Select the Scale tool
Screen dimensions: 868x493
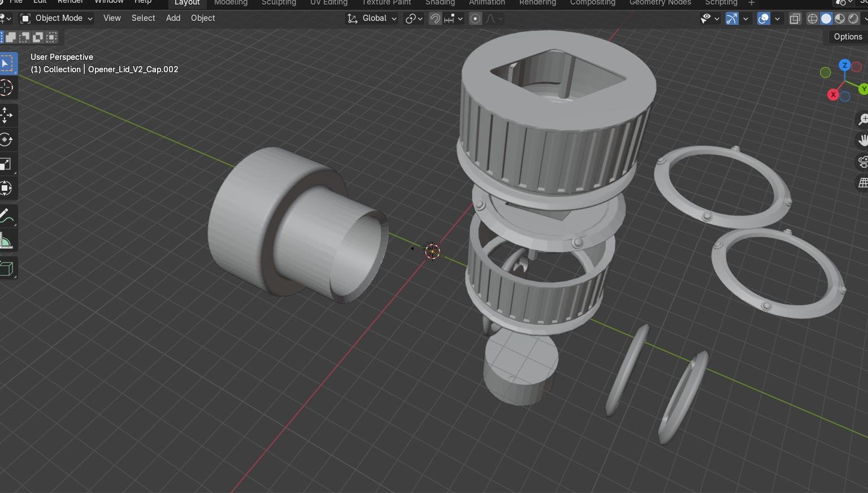click(6, 164)
